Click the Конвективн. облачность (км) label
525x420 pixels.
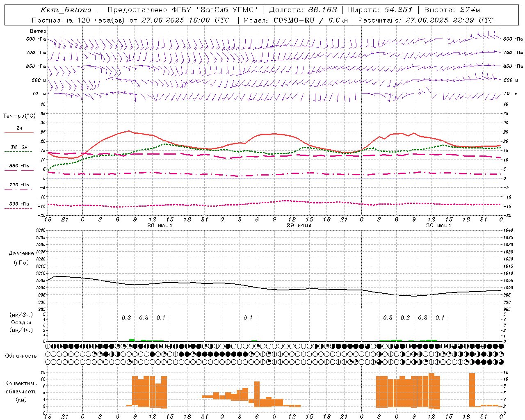tap(21, 391)
